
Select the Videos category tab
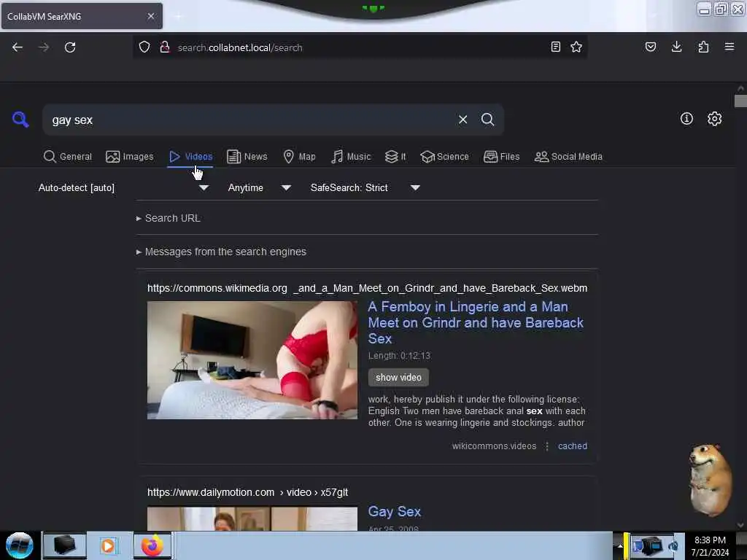(x=190, y=157)
